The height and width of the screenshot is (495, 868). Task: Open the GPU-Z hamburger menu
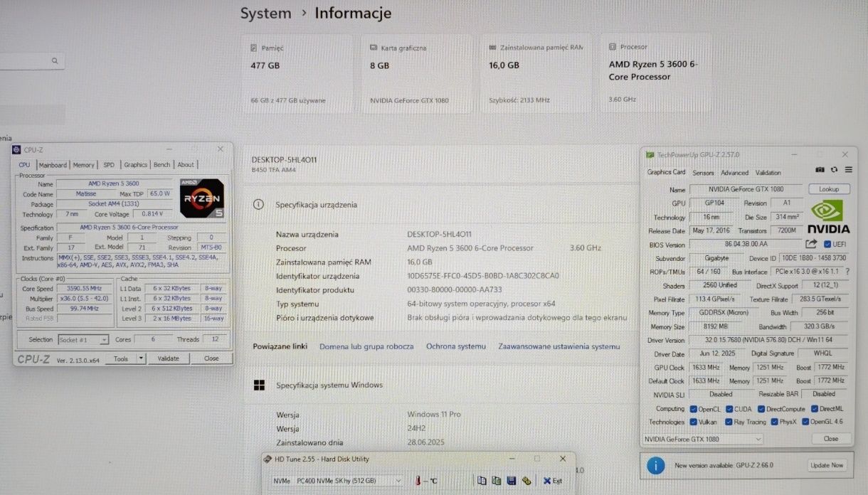(848, 171)
